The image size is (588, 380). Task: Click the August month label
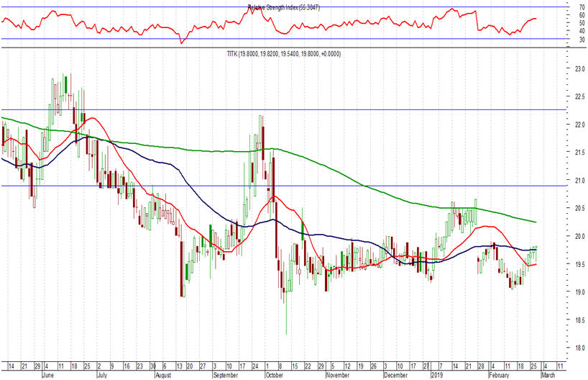pos(164,375)
